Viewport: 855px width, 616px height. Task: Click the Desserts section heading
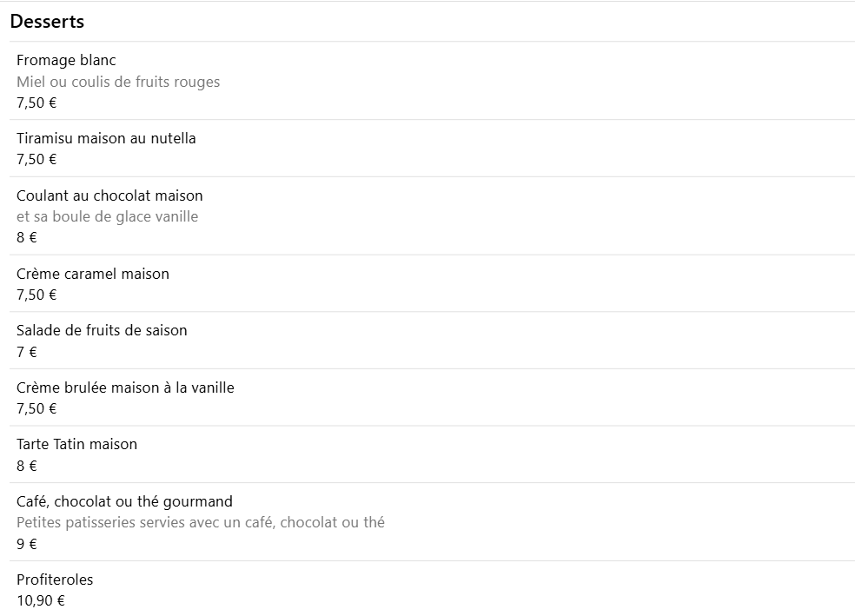coord(47,21)
